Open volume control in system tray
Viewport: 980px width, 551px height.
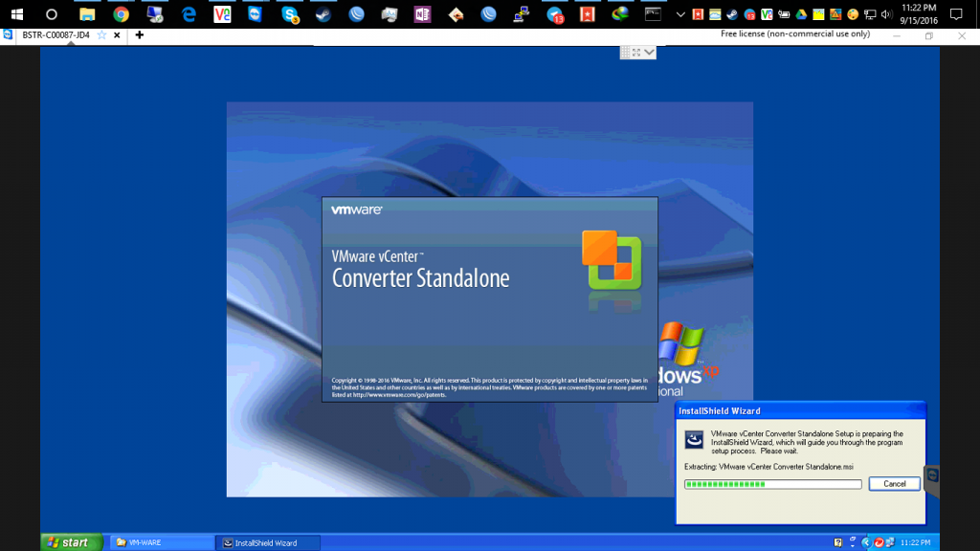pos(886,14)
